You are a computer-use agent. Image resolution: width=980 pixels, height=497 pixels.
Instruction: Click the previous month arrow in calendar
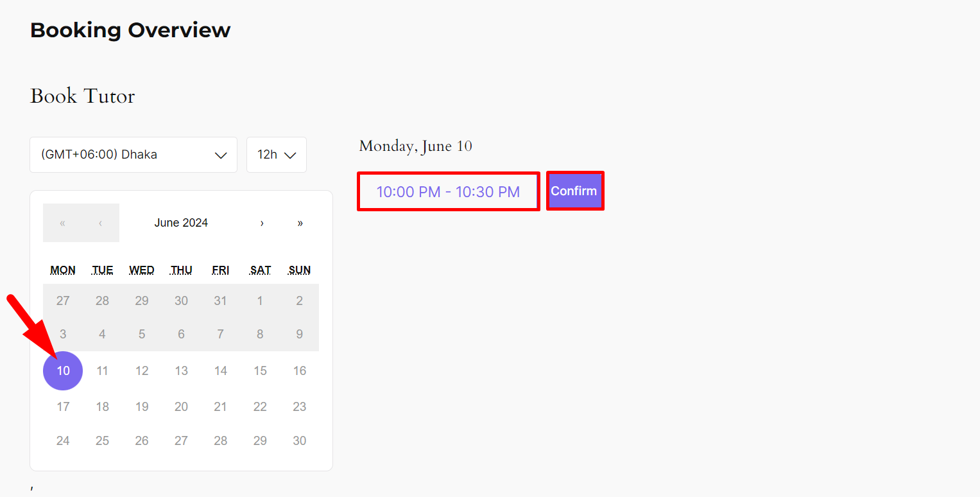point(100,223)
